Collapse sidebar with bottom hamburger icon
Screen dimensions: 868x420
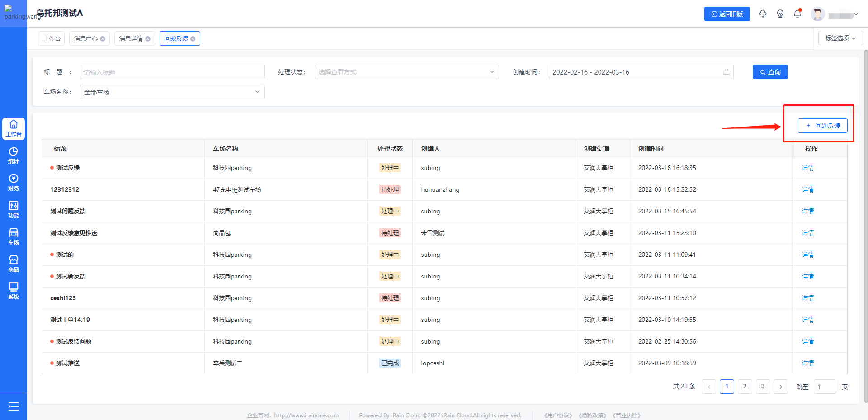tap(14, 406)
